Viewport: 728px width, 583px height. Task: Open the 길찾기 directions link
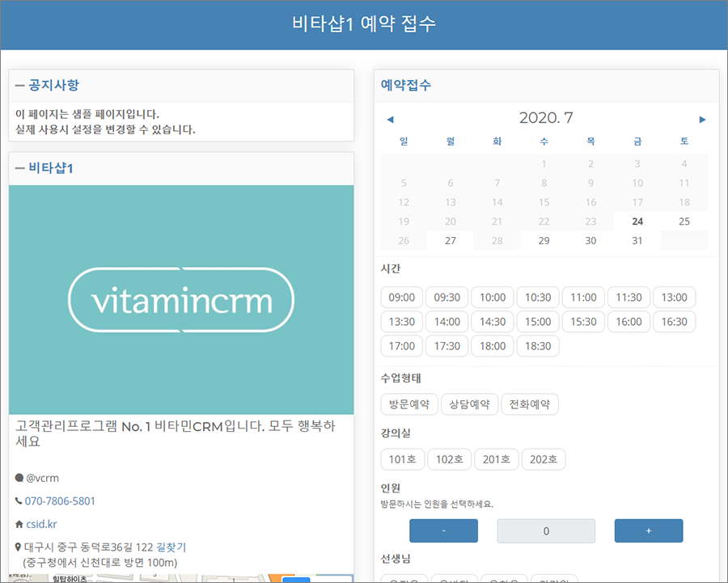pos(171,547)
